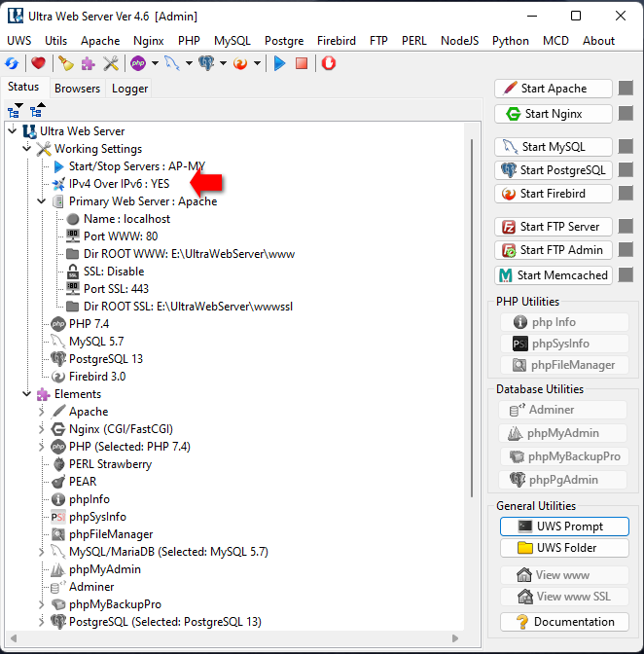Open the NodeJS menu
Image resolution: width=644 pixels, height=654 pixels.
point(460,41)
